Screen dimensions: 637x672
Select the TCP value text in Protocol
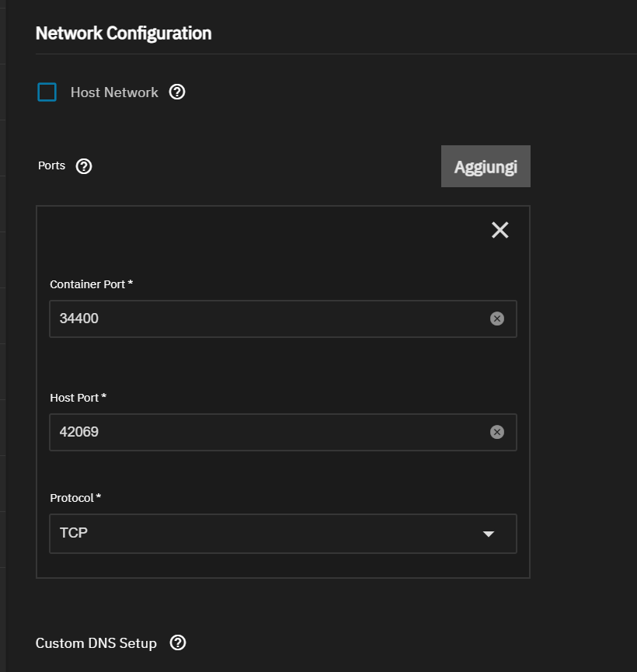pos(74,533)
